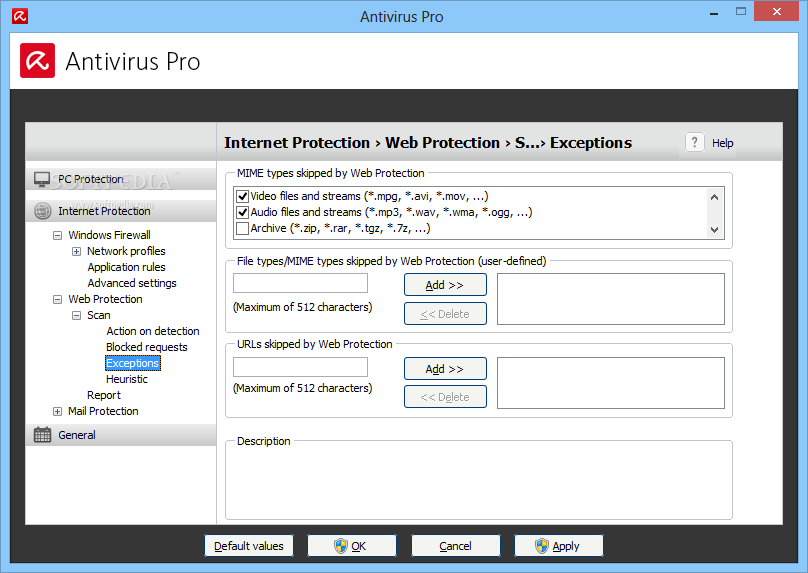Open the Internet Protection section

coord(121,211)
